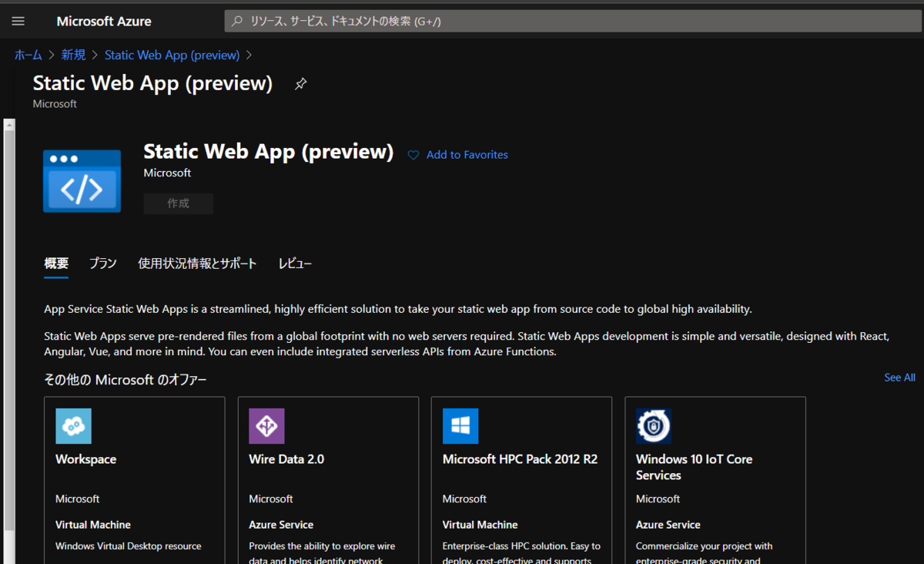Click 'Windows Virtual Desktop resource' description
Screen dimensions: 924x564
tap(129, 546)
